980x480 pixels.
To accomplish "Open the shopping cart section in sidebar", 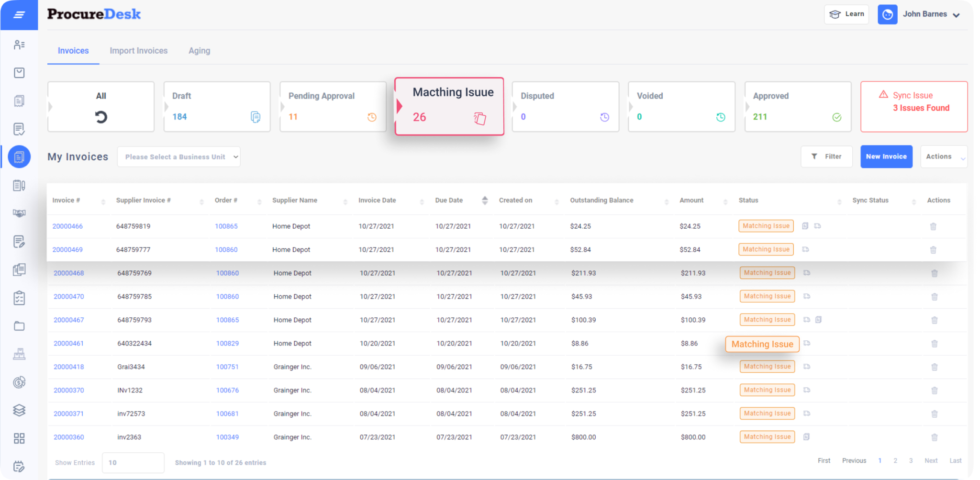I will pos(19,72).
